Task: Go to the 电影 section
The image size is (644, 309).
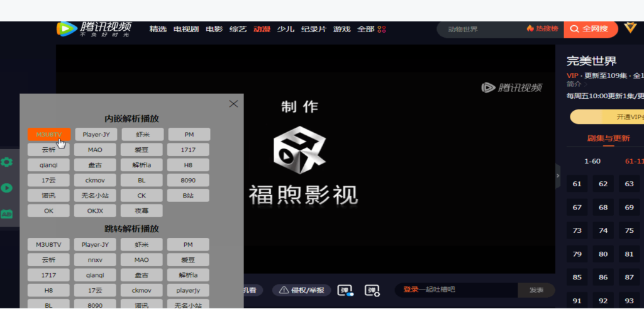Action: pyautogui.click(x=214, y=29)
